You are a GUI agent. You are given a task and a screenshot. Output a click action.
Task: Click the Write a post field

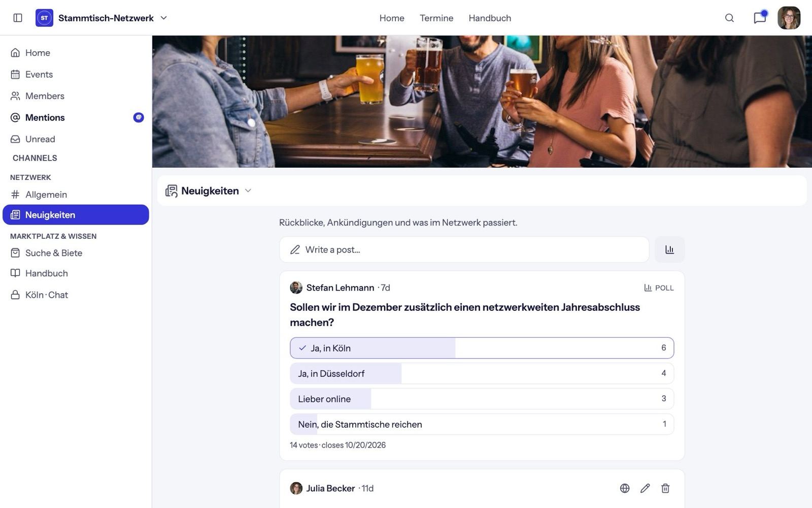click(464, 249)
